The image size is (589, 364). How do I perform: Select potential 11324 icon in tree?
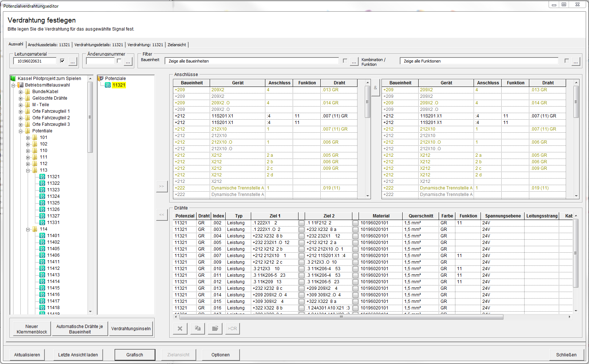pos(42,196)
